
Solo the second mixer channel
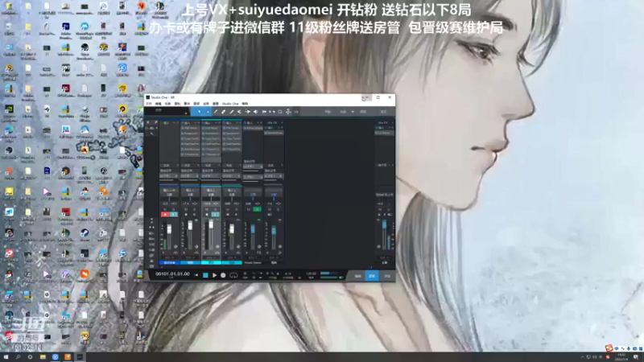(195, 209)
